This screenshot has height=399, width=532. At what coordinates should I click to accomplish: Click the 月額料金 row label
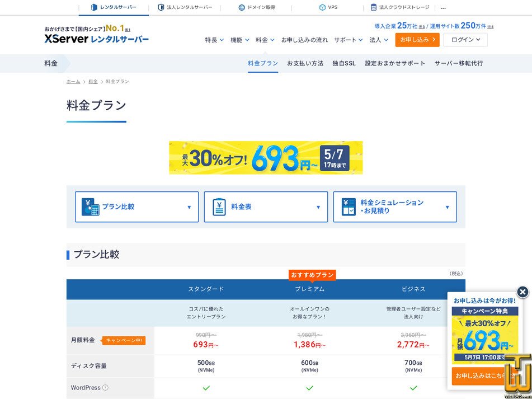pos(83,340)
